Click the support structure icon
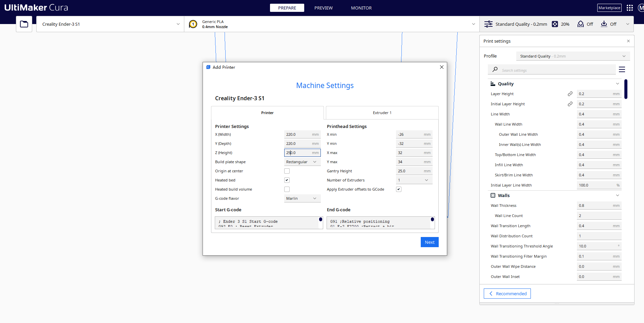This screenshot has width=644, height=323. coord(581,24)
